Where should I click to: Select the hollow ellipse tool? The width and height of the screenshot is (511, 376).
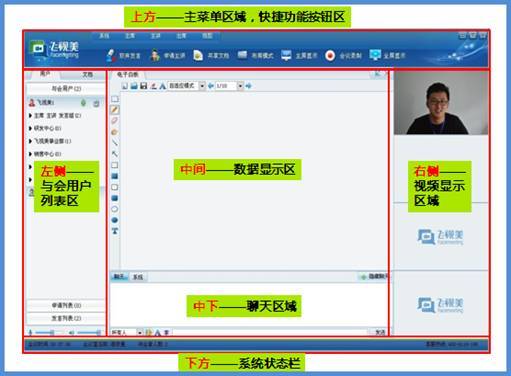[x=115, y=209]
